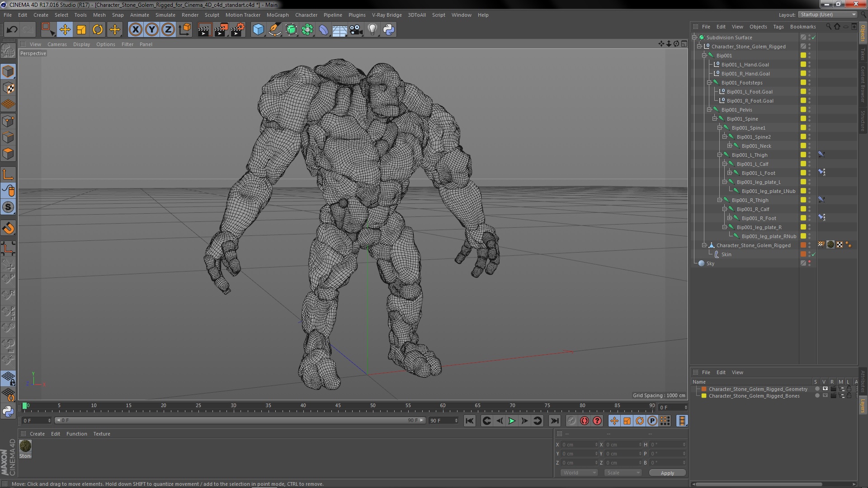Select the Scale tool icon
868x488 pixels.
[x=81, y=30]
